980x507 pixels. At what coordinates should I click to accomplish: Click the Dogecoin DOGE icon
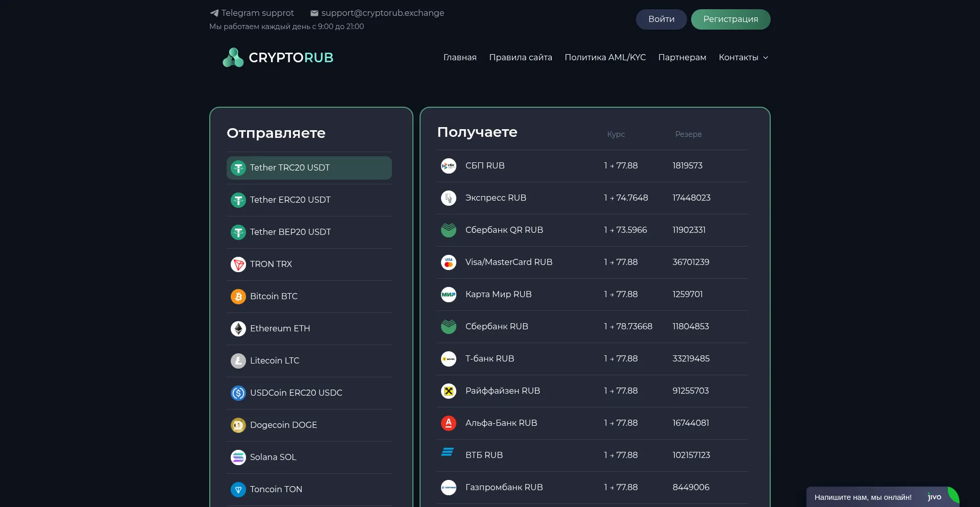238,425
